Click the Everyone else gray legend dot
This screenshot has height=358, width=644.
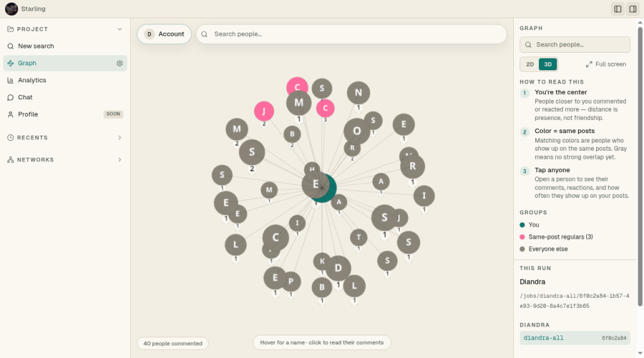pyautogui.click(x=522, y=249)
